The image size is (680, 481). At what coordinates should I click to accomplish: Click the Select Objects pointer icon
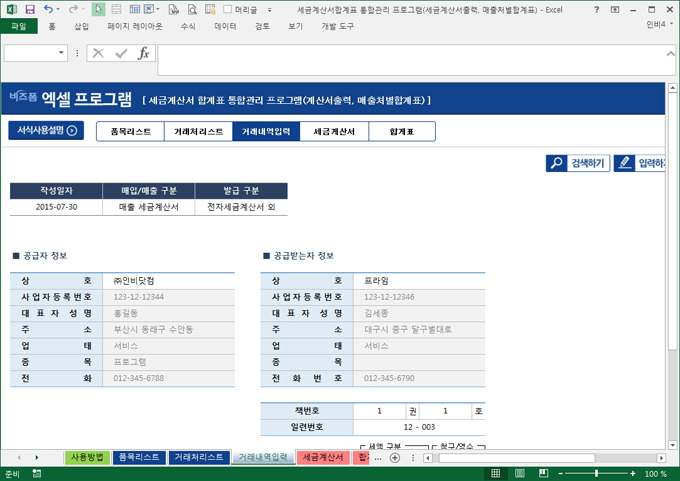(98, 9)
